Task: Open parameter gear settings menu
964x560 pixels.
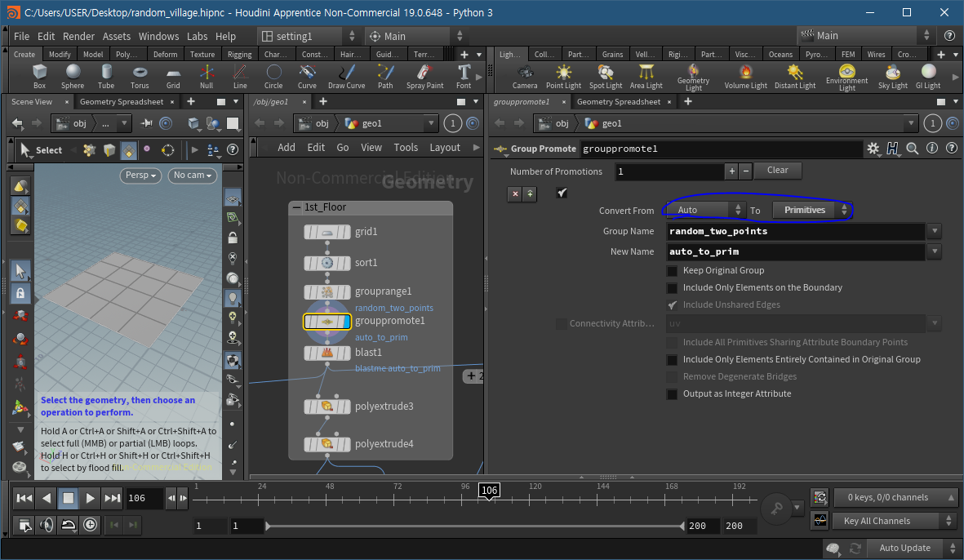Action: click(873, 149)
